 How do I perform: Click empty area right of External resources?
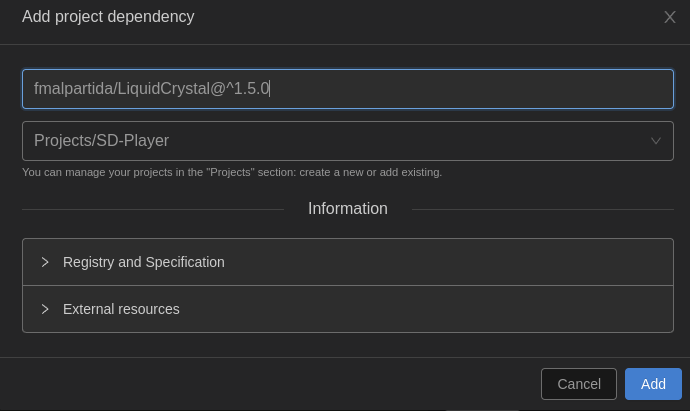click(x=450, y=309)
